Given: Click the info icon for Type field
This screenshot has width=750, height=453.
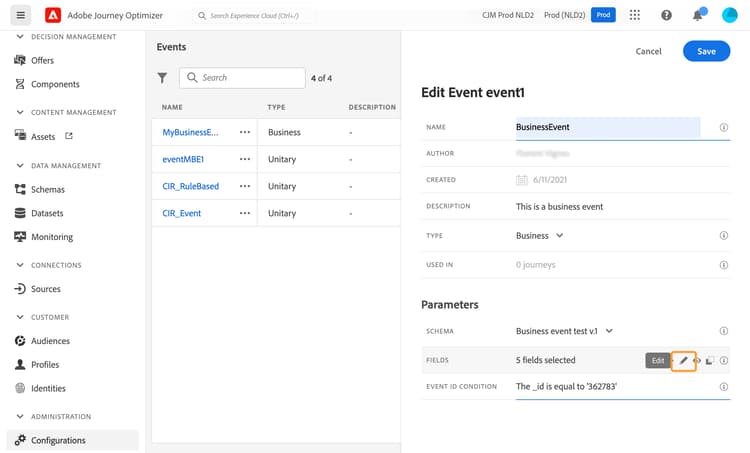Looking at the screenshot, I should click(724, 235).
